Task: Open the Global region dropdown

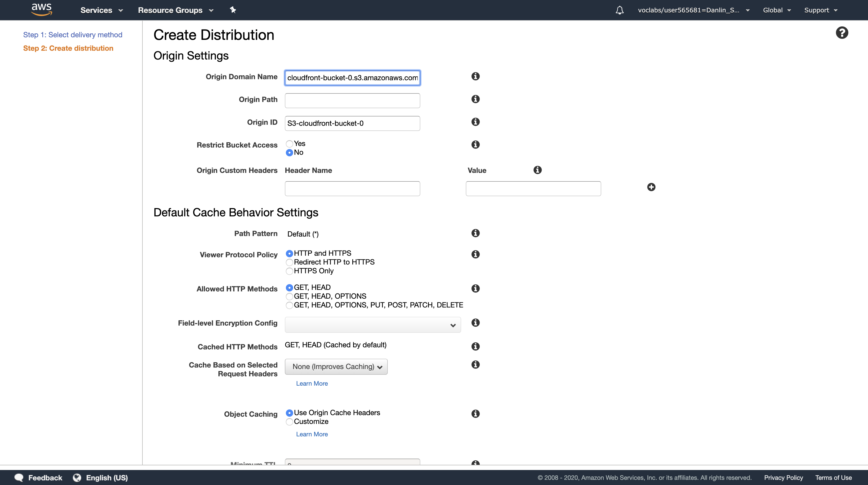Action: pyautogui.click(x=776, y=10)
